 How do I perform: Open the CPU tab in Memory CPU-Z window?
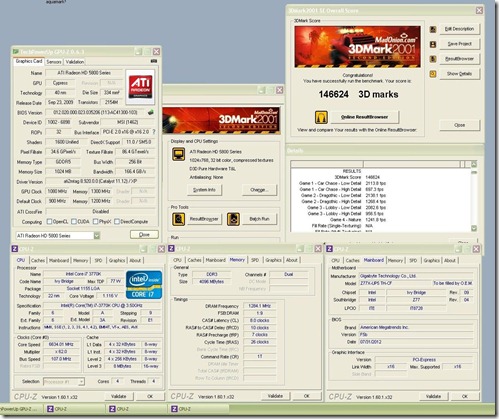click(x=177, y=260)
